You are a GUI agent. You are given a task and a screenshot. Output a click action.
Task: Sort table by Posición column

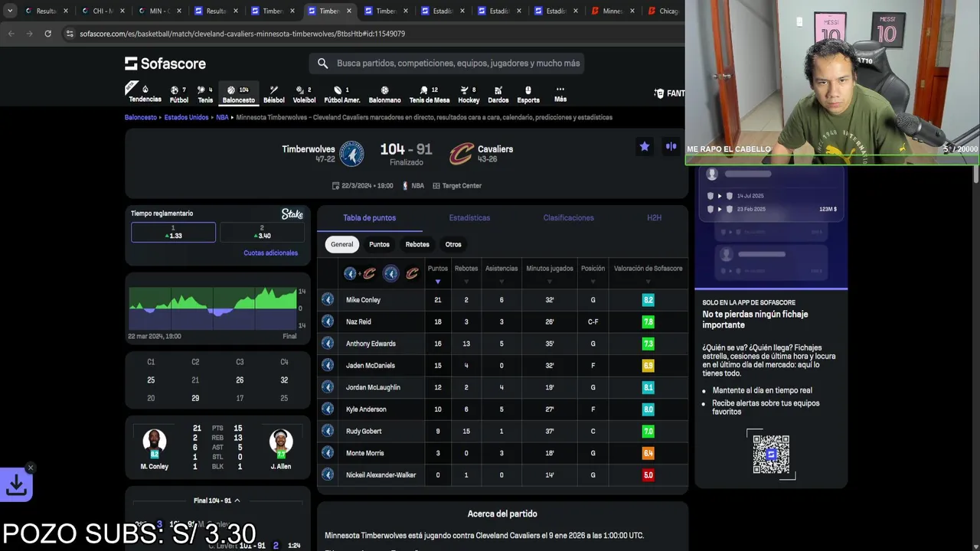pos(593,273)
